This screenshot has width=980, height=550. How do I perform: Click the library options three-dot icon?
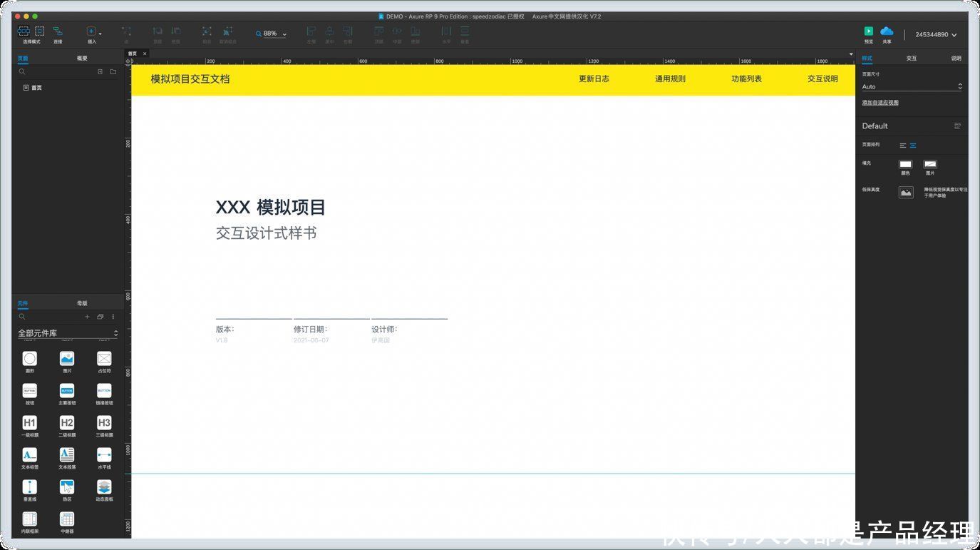(x=113, y=317)
